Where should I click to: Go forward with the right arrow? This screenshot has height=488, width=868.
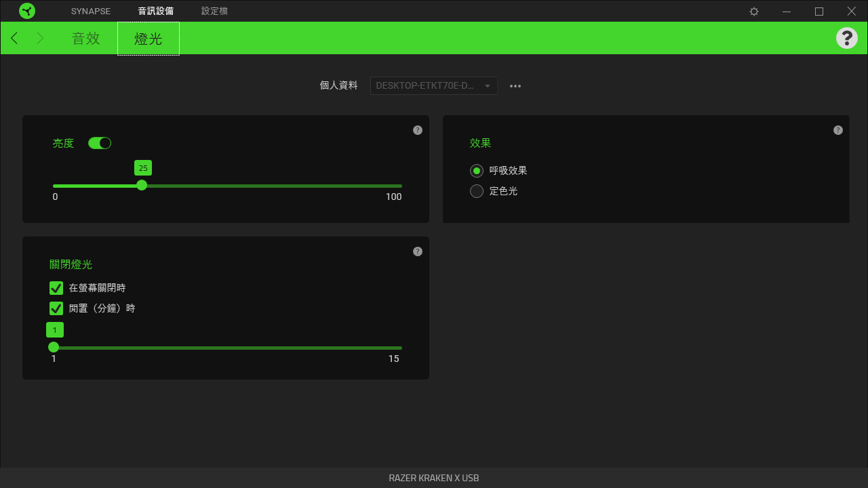(x=40, y=38)
